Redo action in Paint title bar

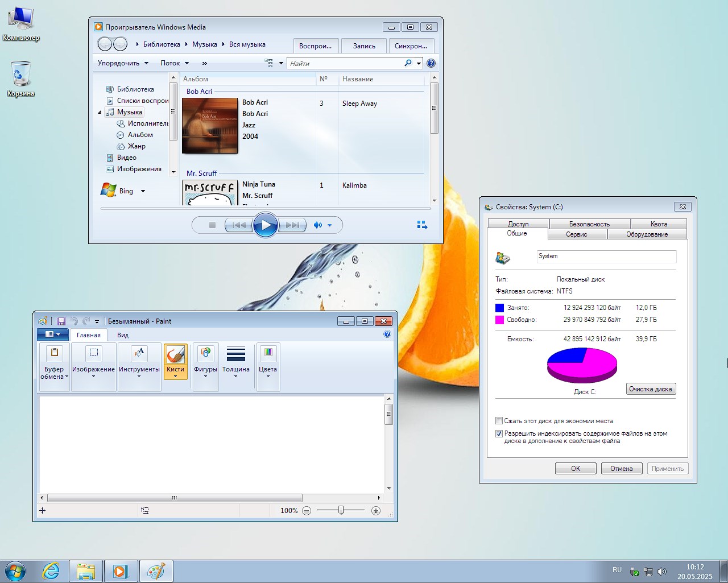(x=86, y=321)
